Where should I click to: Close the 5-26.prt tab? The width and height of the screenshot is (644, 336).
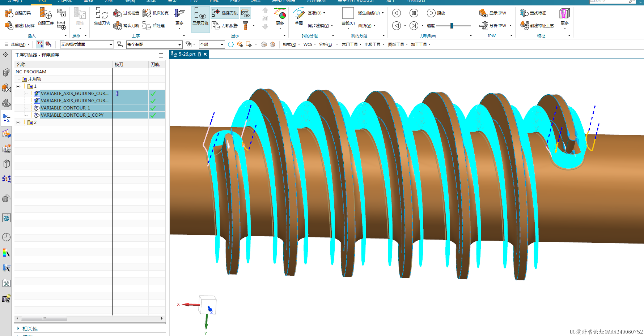pyautogui.click(x=205, y=54)
